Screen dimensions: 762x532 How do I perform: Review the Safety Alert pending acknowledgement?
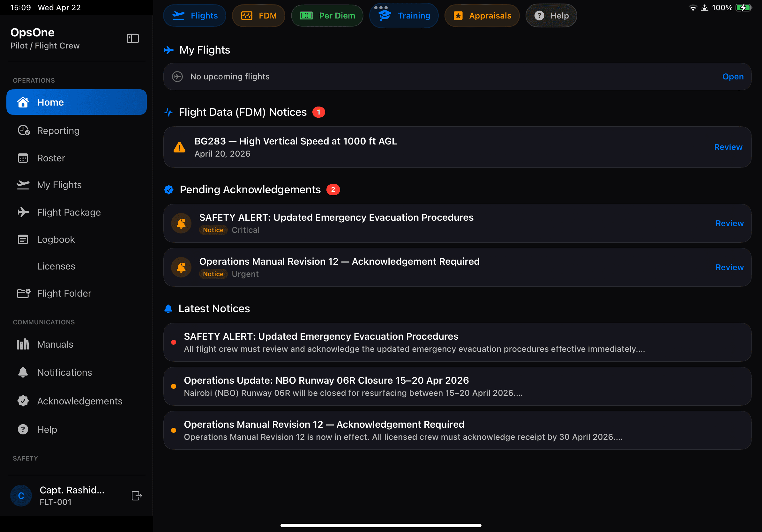coord(729,223)
